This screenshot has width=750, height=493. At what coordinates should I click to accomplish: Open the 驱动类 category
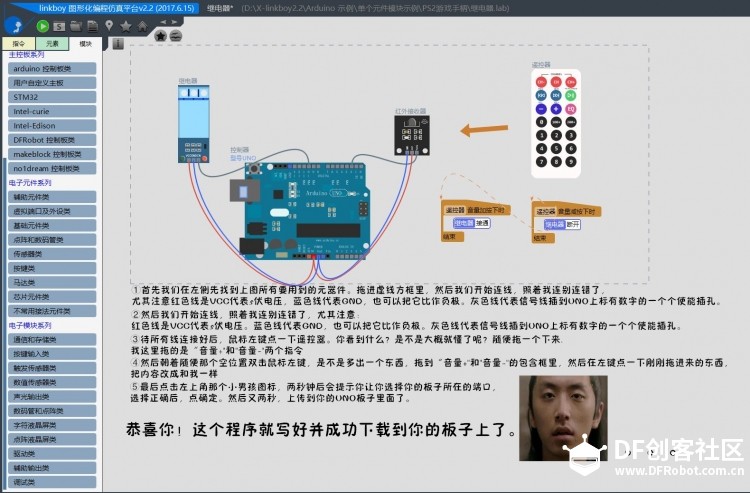(52, 454)
